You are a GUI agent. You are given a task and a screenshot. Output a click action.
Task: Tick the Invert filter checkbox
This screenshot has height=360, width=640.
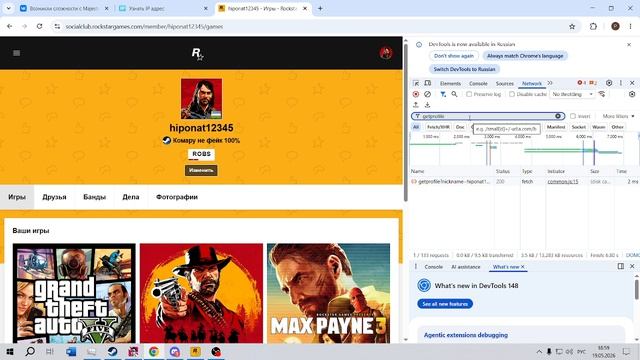(x=573, y=116)
